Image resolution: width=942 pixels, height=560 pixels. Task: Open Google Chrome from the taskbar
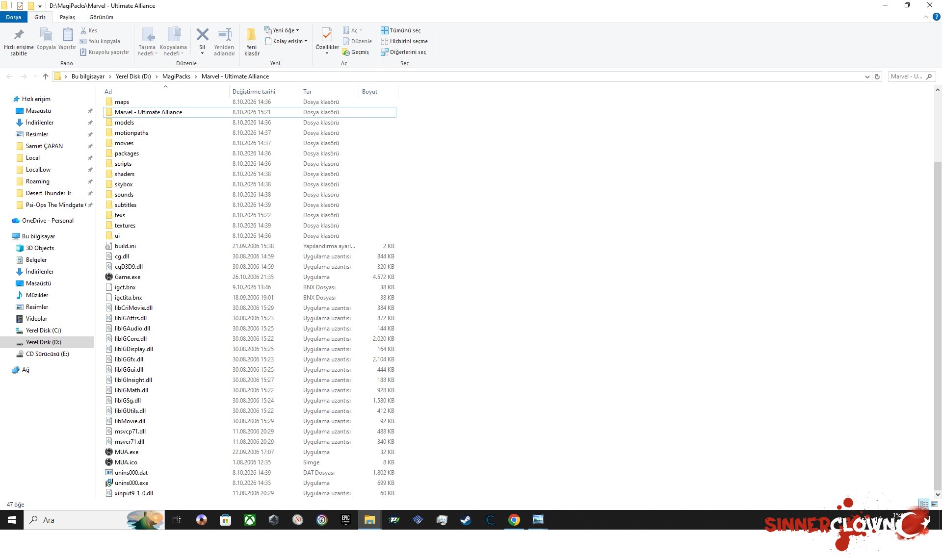[514, 520]
